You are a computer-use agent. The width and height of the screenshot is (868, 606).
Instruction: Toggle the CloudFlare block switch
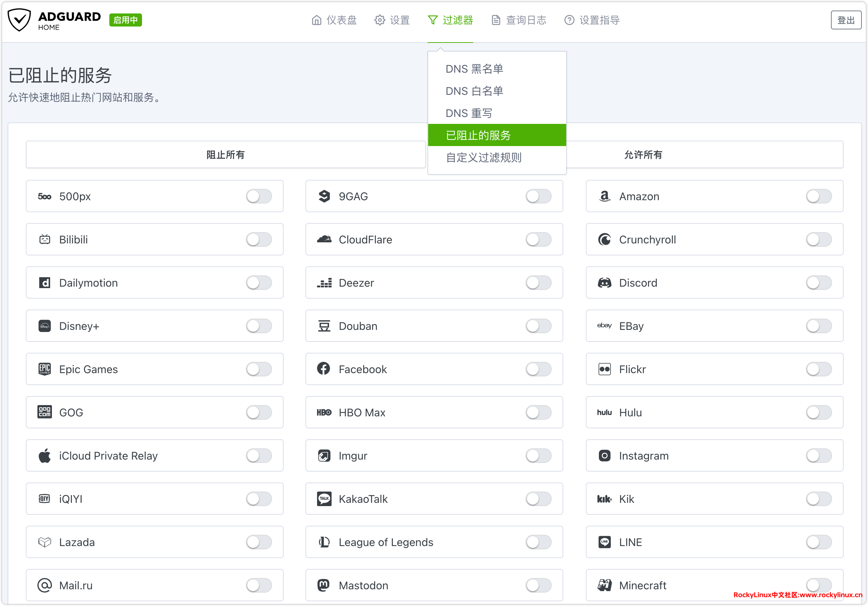click(x=538, y=239)
